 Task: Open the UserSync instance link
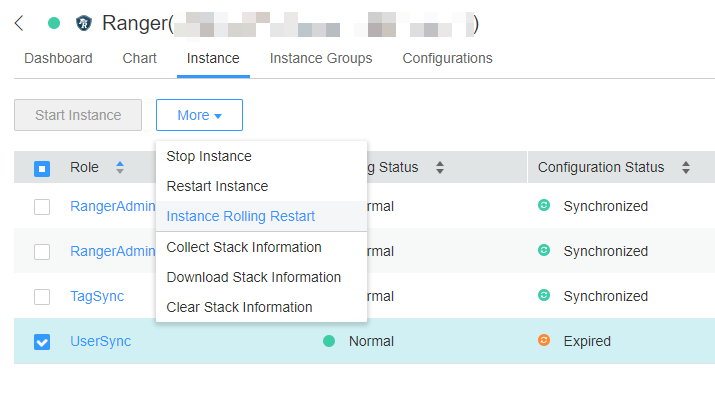[x=100, y=341]
